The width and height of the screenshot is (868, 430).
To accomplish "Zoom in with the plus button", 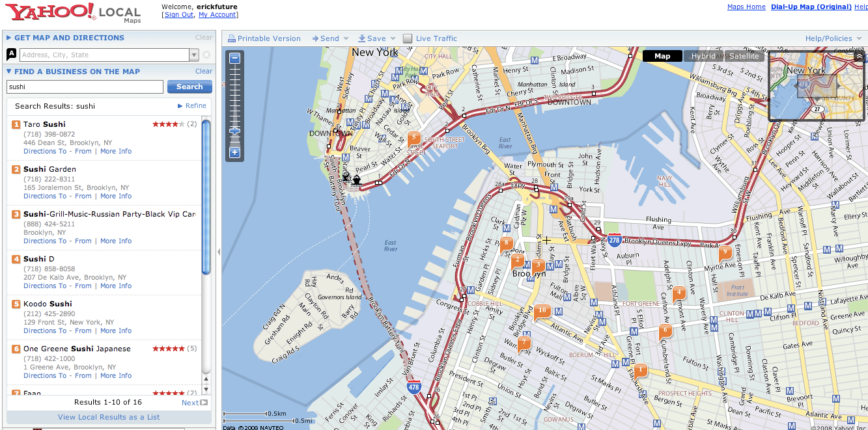I will click(x=235, y=154).
